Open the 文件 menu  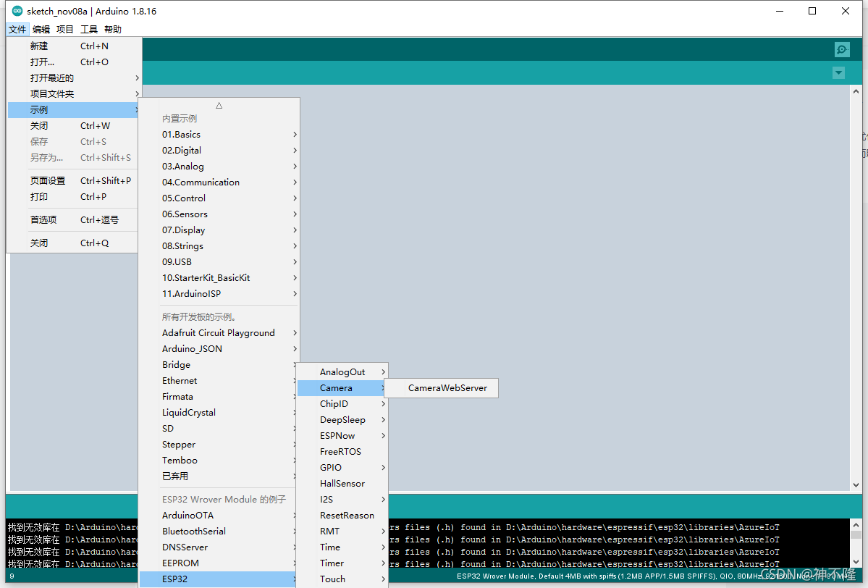tap(17, 30)
